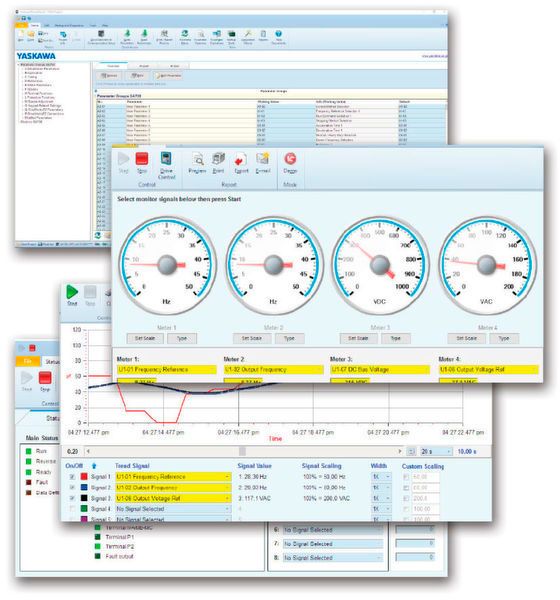Toggle Signal 3 On/Off checkbox
This screenshot has height=600, width=560.
point(72,498)
